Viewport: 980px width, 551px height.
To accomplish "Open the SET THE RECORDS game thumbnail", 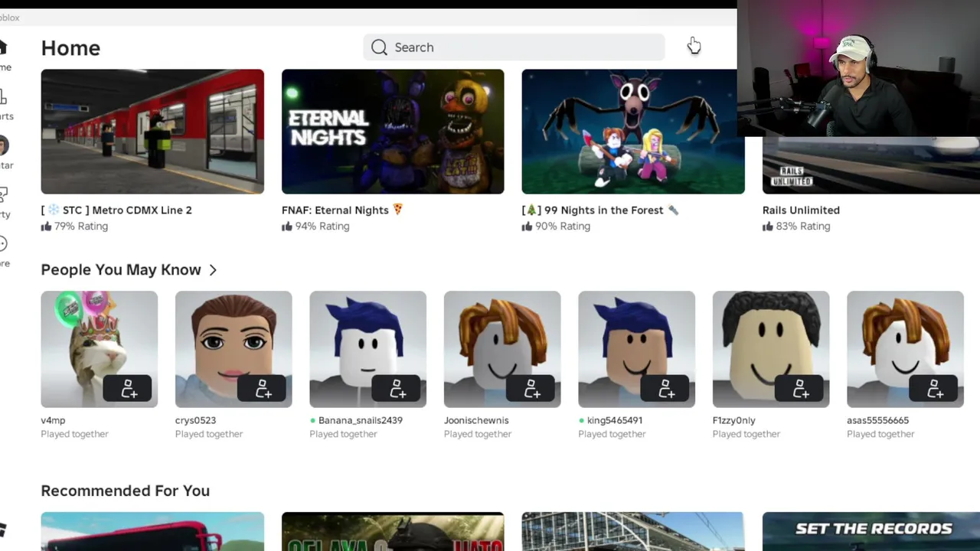I will click(871, 532).
